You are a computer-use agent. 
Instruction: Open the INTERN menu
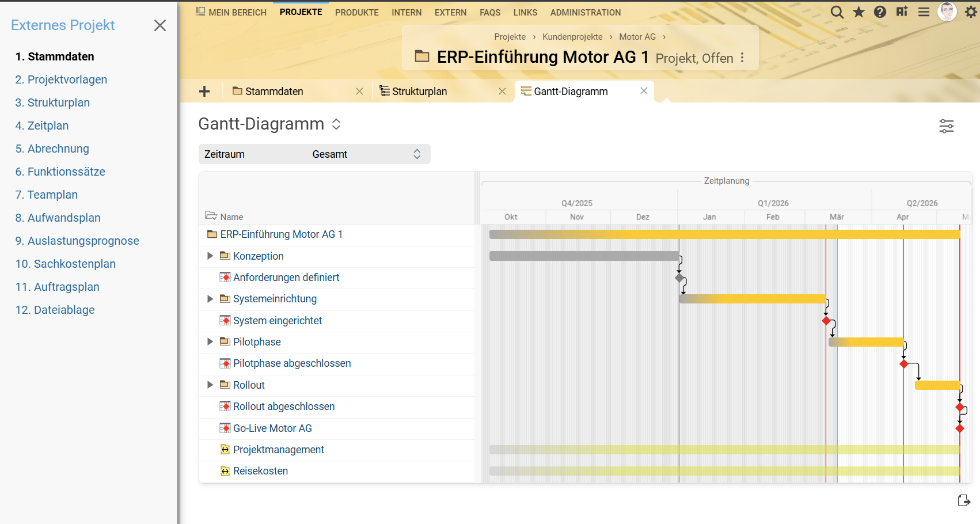point(407,12)
